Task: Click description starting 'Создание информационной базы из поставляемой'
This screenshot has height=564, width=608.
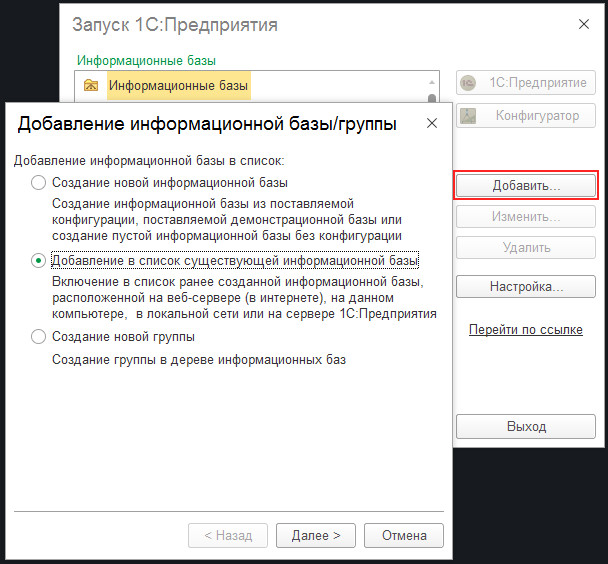Action: pos(227,220)
